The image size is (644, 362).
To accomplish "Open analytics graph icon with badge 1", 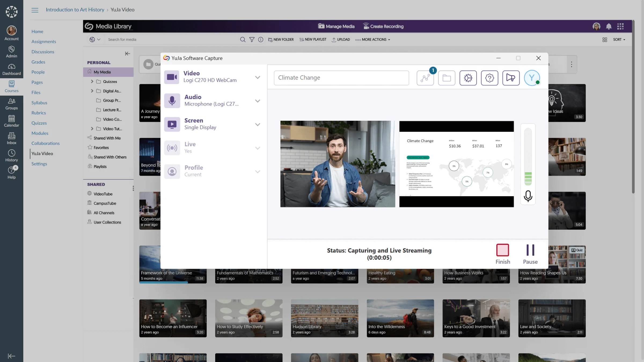I will click(425, 78).
